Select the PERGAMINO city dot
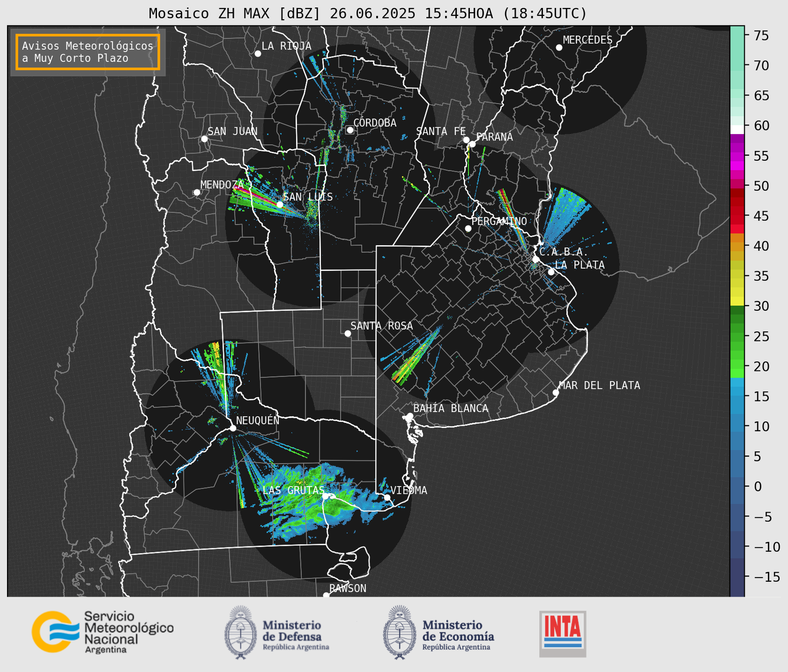Screen dimensions: 788x672 [468, 229]
